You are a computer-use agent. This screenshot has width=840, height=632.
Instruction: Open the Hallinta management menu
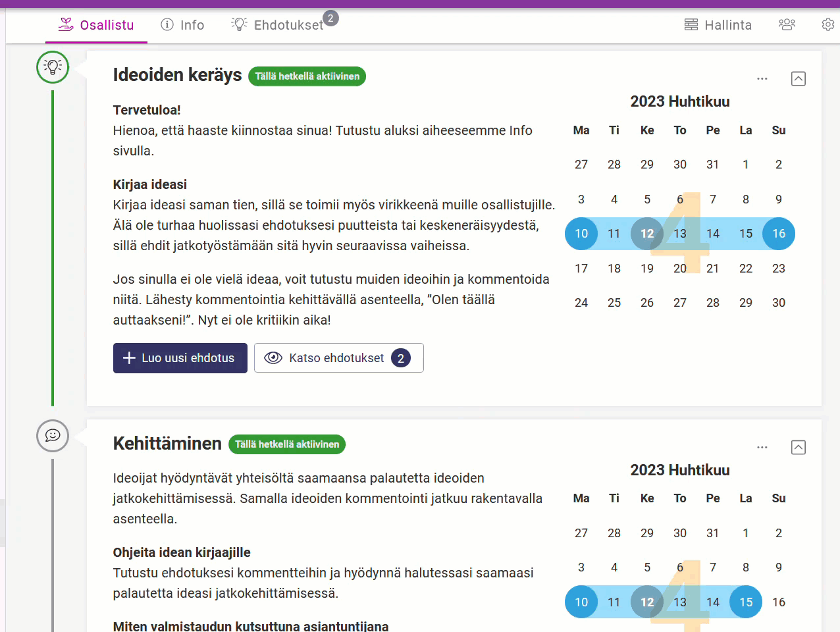[718, 25]
